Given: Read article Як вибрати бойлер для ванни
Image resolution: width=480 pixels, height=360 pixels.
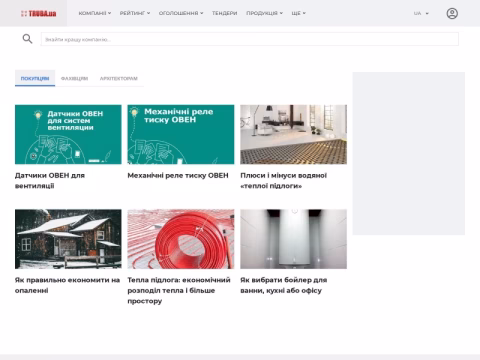Looking at the screenshot, I should click(284, 285).
